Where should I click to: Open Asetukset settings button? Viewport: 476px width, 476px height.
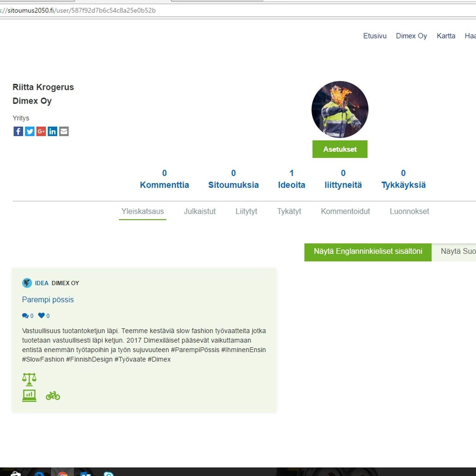(x=340, y=149)
